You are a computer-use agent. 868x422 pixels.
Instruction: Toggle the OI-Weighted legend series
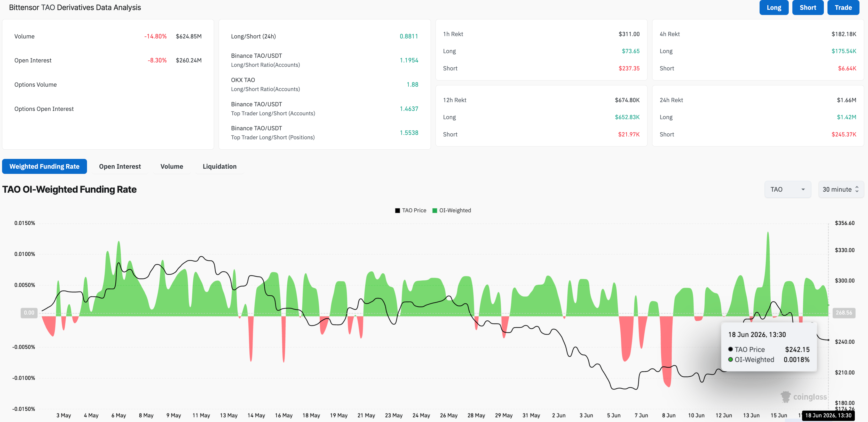pyautogui.click(x=452, y=210)
